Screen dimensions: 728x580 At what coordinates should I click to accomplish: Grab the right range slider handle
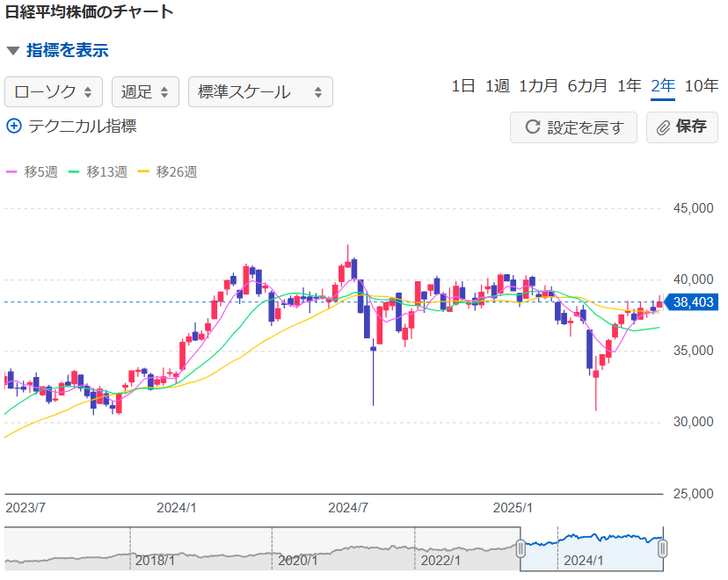point(663,549)
